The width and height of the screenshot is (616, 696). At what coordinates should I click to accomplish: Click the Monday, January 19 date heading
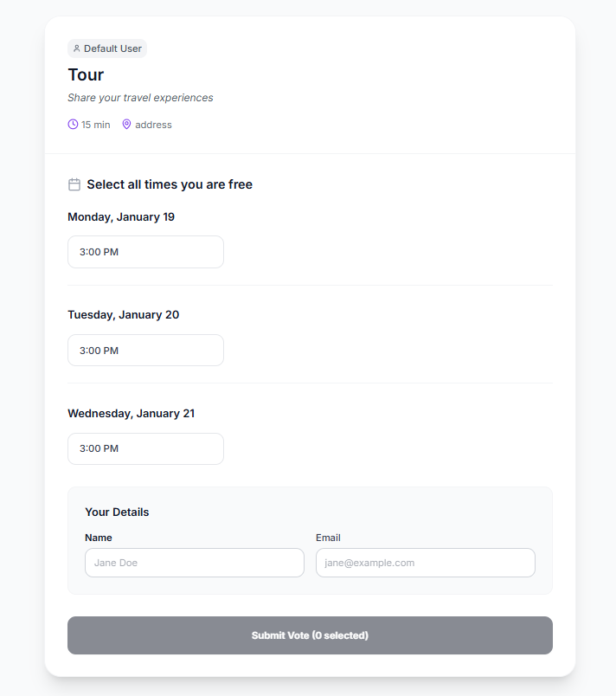121,216
